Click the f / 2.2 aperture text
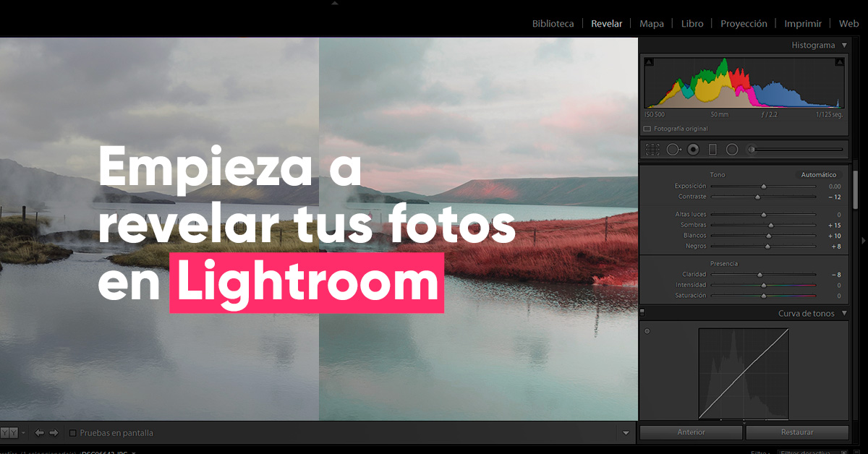The image size is (868, 454). pyautogui.click(x=770, y=114)
